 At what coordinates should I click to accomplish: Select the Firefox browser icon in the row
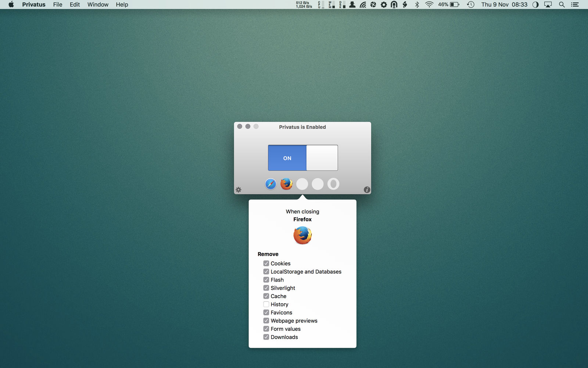(x=286, y=184)
